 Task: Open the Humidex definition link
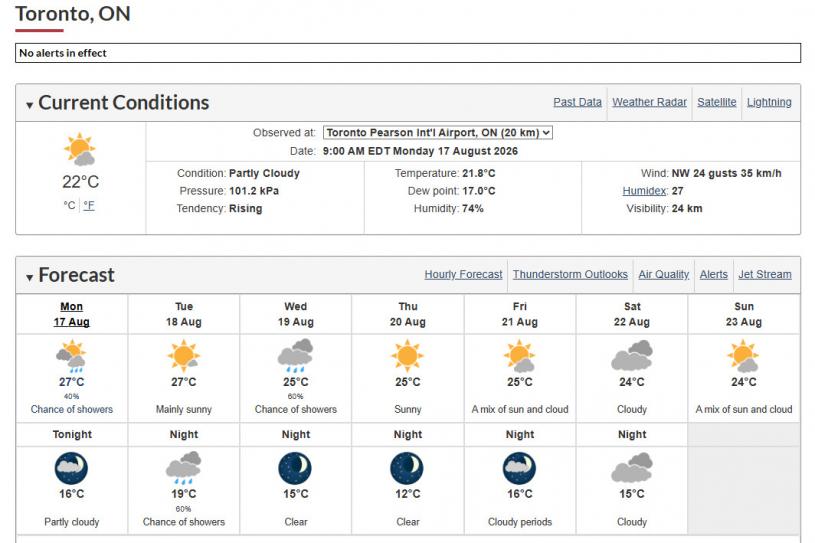pos(645,191)
